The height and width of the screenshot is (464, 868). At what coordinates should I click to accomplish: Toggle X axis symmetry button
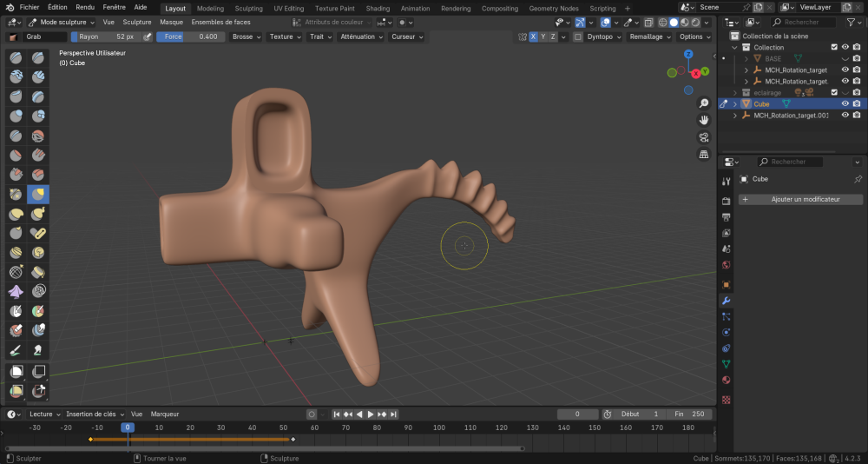pyautogui.click(x=534, y=37)
